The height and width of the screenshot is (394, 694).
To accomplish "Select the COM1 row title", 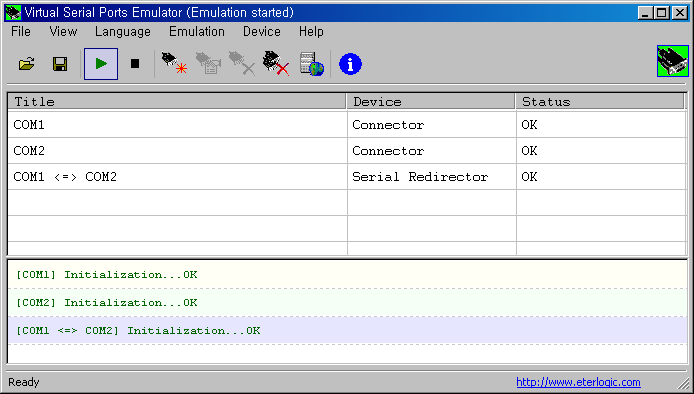I will (x=29, y=125).
